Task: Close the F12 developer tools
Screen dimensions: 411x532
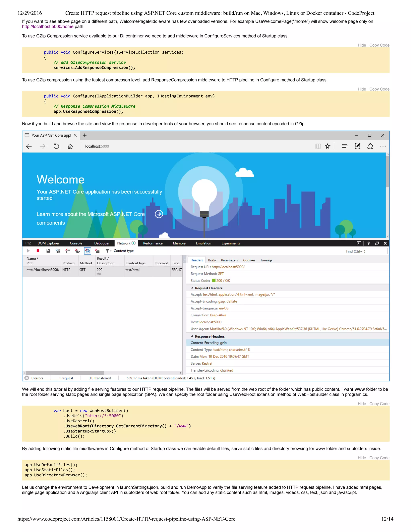Action: click(385, 243)
